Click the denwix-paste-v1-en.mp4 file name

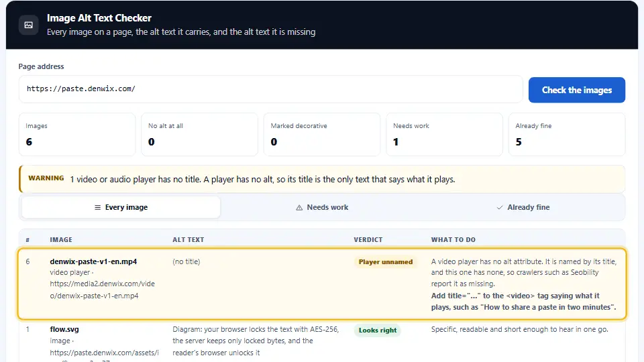click(93, 261)
